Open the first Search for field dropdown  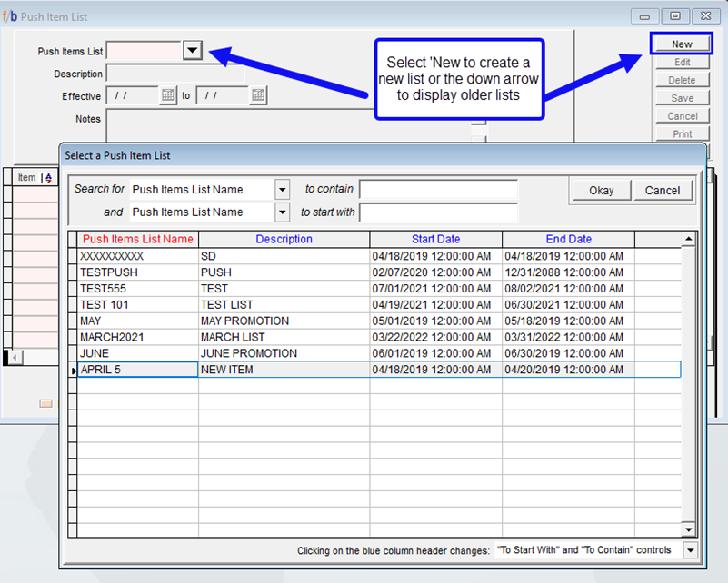282,190
